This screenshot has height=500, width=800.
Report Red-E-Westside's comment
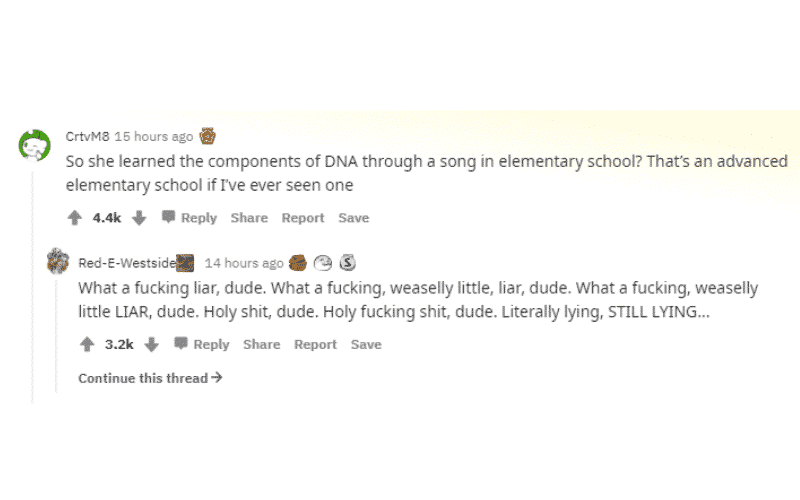point(315,344)
